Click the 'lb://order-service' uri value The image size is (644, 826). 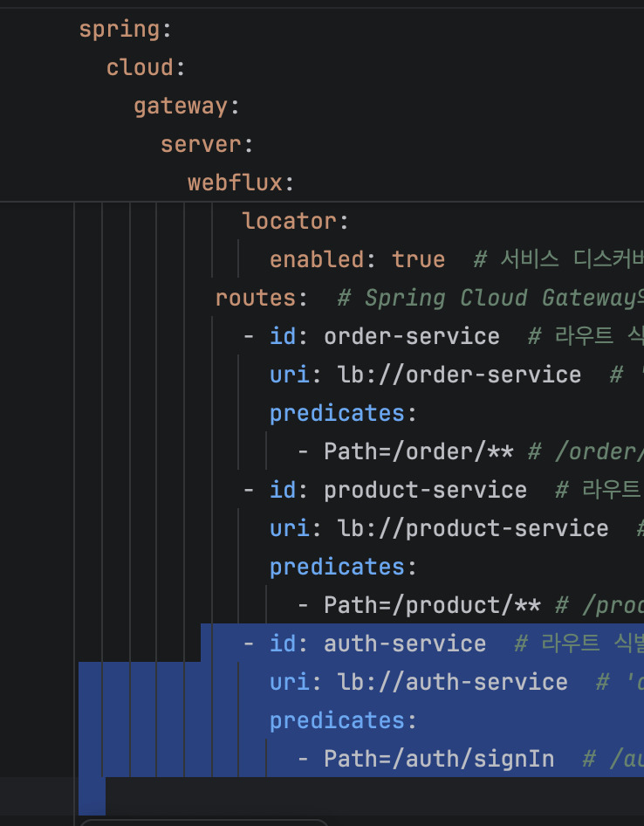tap(459, 375)
